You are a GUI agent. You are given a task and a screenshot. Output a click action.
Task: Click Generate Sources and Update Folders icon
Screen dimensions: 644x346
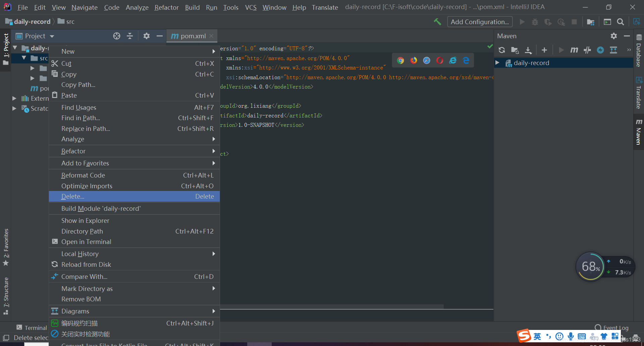pos(515,50)
